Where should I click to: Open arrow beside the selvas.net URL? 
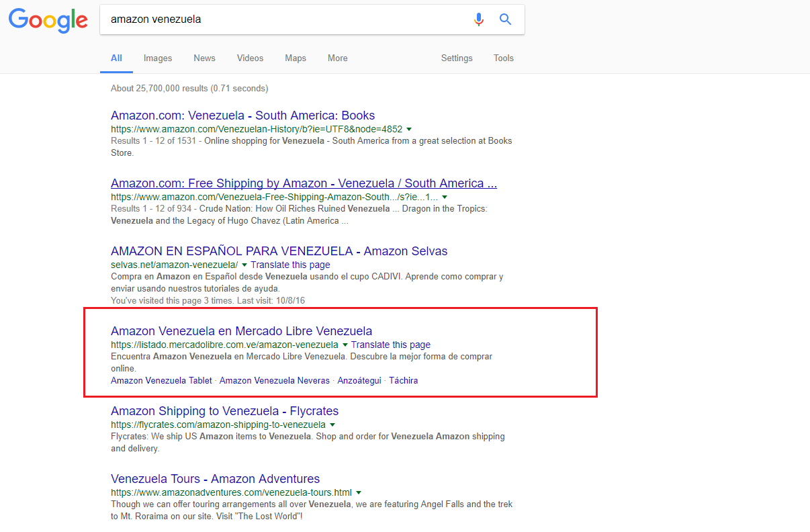244,265
